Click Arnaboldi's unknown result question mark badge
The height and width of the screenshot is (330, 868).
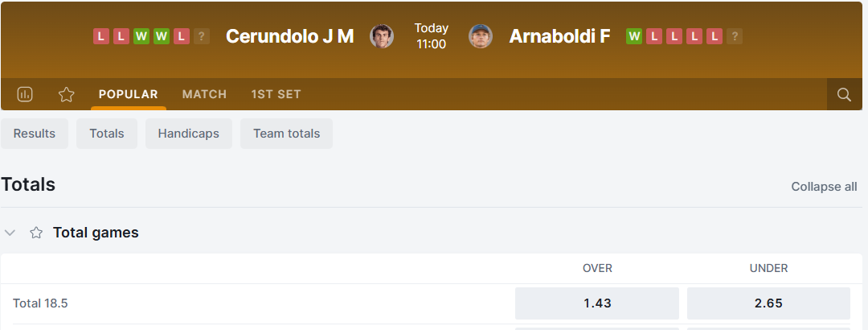coord(735,36)
